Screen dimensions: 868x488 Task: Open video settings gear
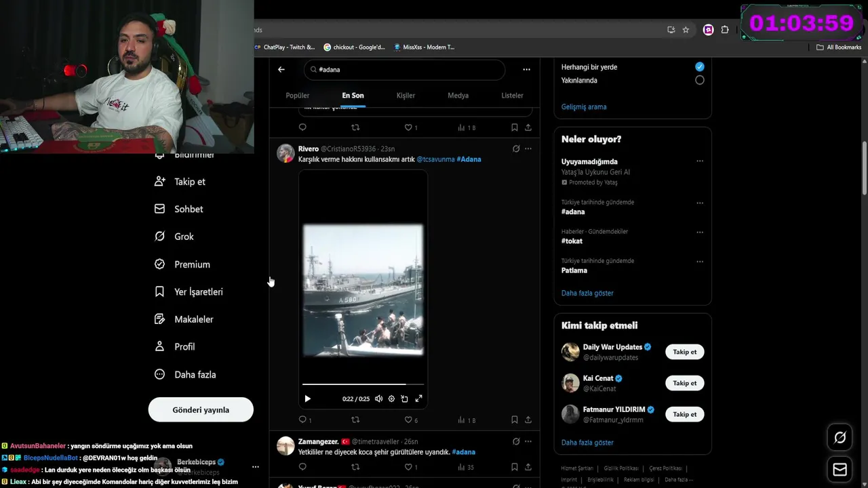pos(391,399)
